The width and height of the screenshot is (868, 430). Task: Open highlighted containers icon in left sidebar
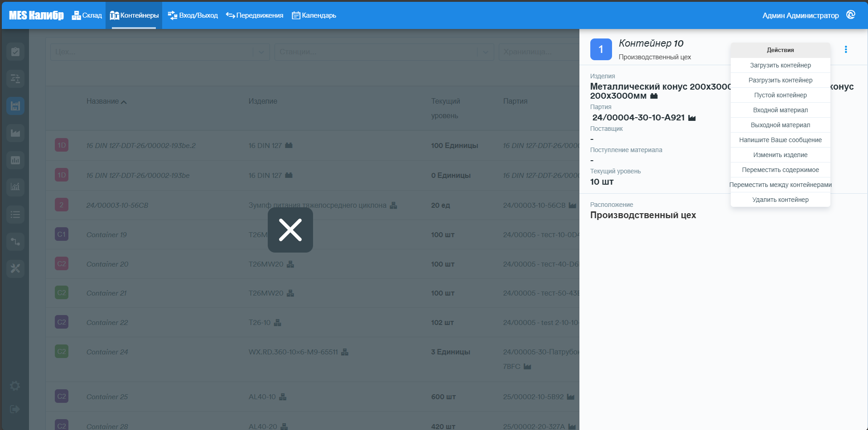click(15, 106)
